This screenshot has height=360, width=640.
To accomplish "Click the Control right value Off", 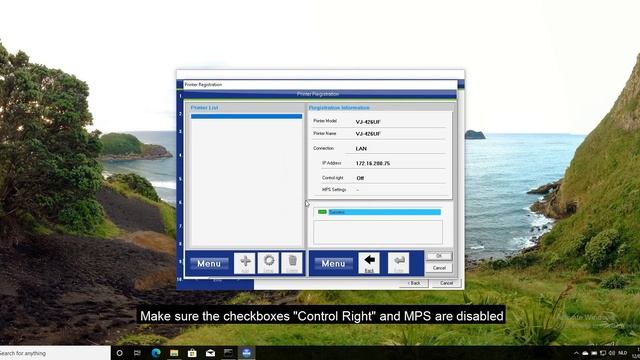I will click(x=360, y=178).
